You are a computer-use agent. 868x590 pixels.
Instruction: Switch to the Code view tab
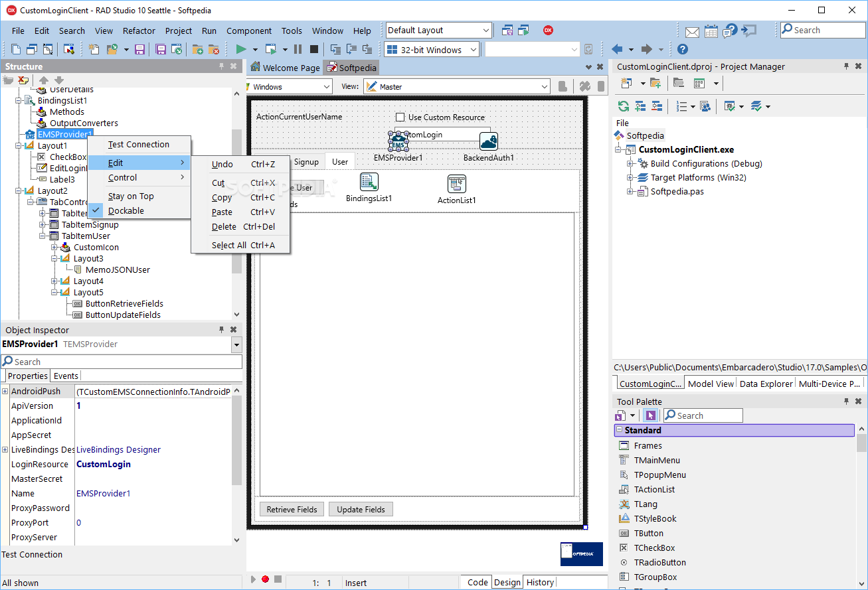tap(477, 582)
